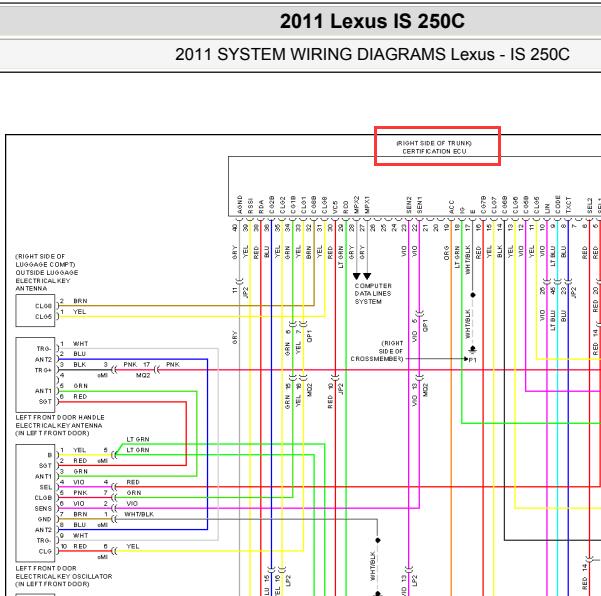Click the 'VC5' terminal on the ECU
The image size is (601, 596).
pyautogui.click(x=335, y=207)
